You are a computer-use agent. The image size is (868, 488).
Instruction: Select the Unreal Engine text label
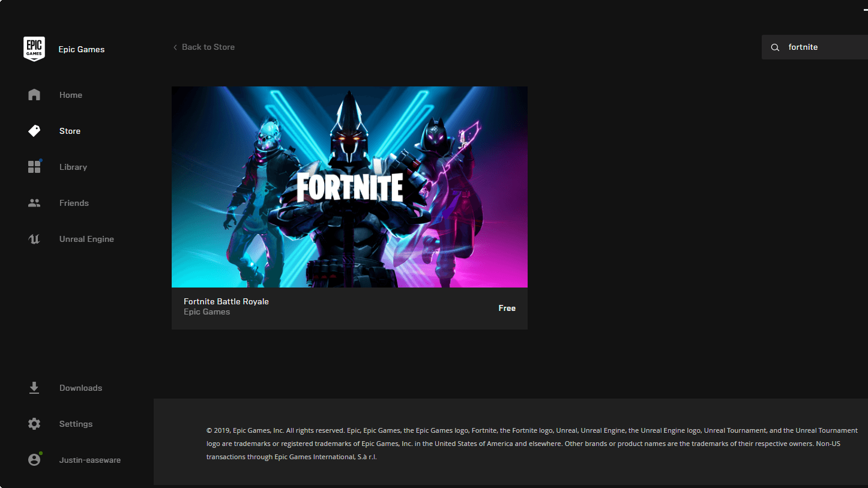point(86,239)
